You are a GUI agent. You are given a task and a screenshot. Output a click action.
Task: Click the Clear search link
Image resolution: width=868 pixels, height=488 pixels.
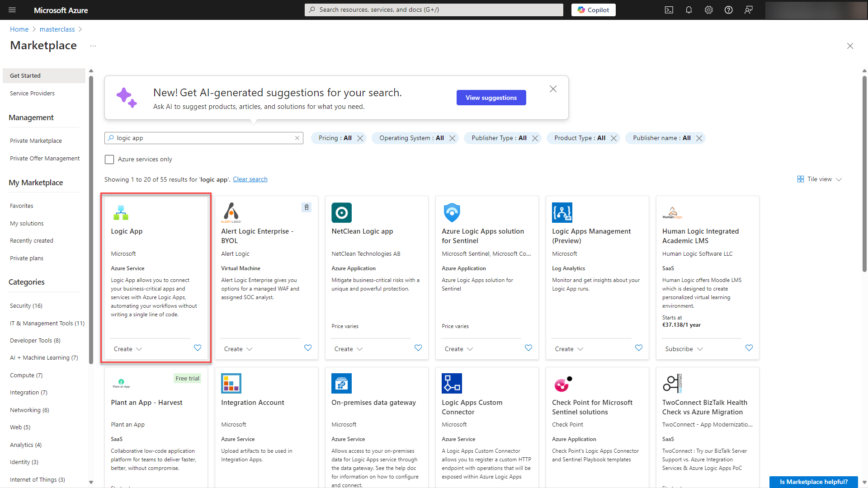point(250,179)
